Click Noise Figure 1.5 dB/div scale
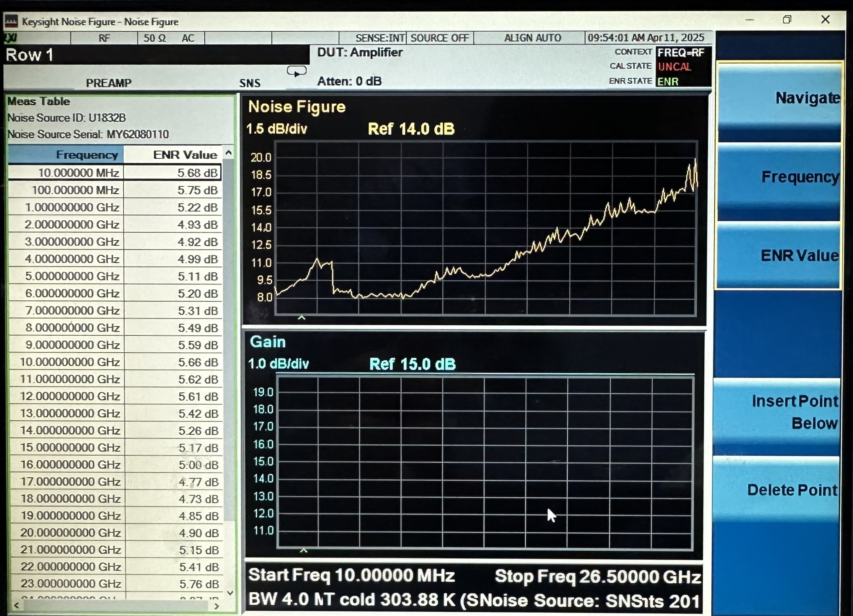 (277, 129)
